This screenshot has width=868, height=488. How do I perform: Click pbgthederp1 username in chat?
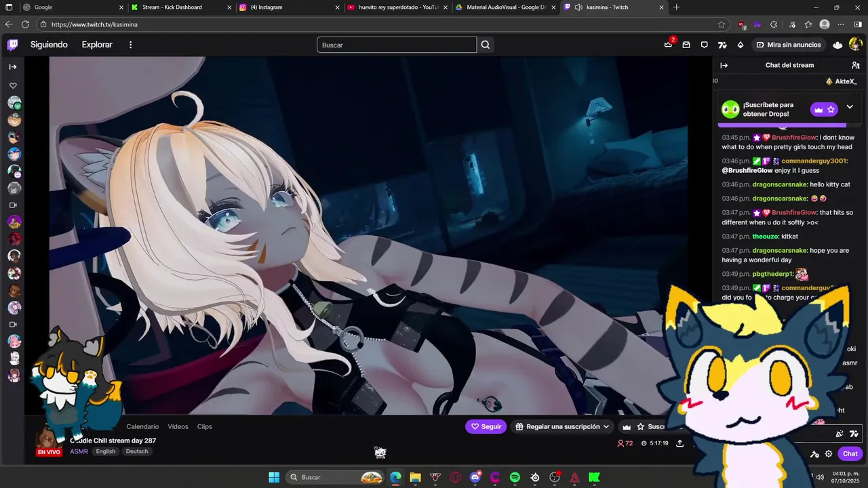click(772, 274)
